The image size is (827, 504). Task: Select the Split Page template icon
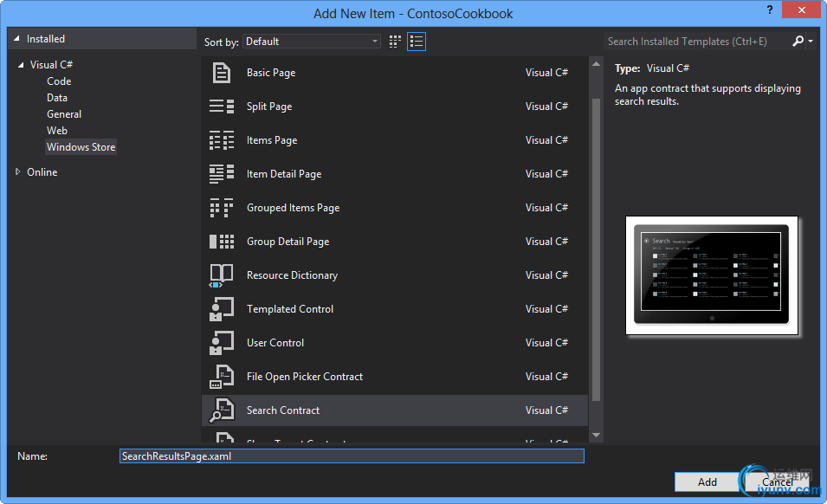point(222,107)
